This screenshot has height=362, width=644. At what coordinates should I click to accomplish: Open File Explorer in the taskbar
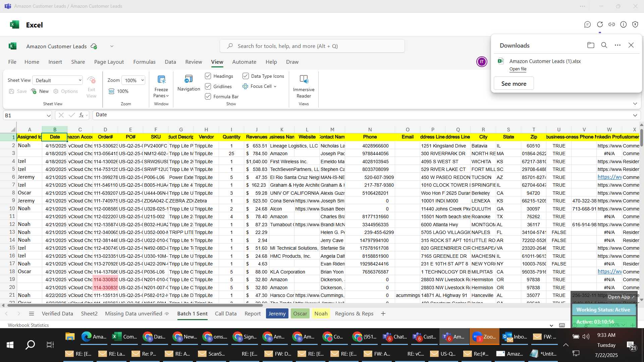[70, 337]
